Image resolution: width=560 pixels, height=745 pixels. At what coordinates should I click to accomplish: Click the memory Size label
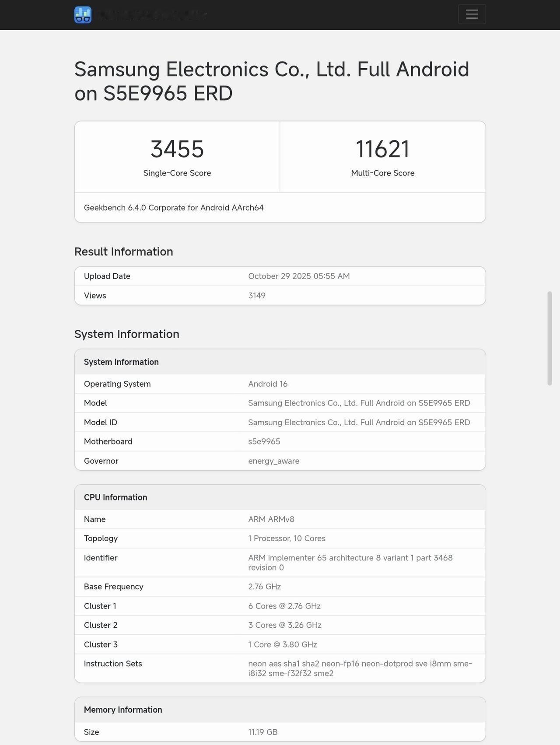point(91,732)
